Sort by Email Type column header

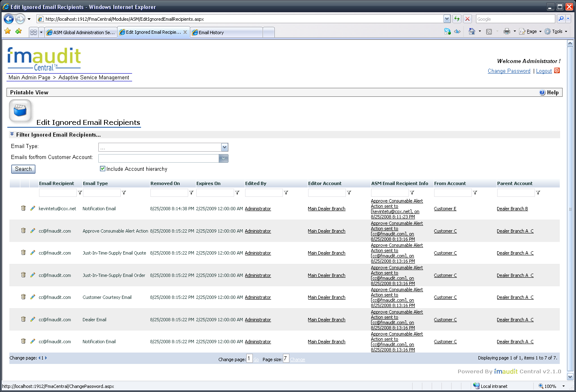(96, 183)
